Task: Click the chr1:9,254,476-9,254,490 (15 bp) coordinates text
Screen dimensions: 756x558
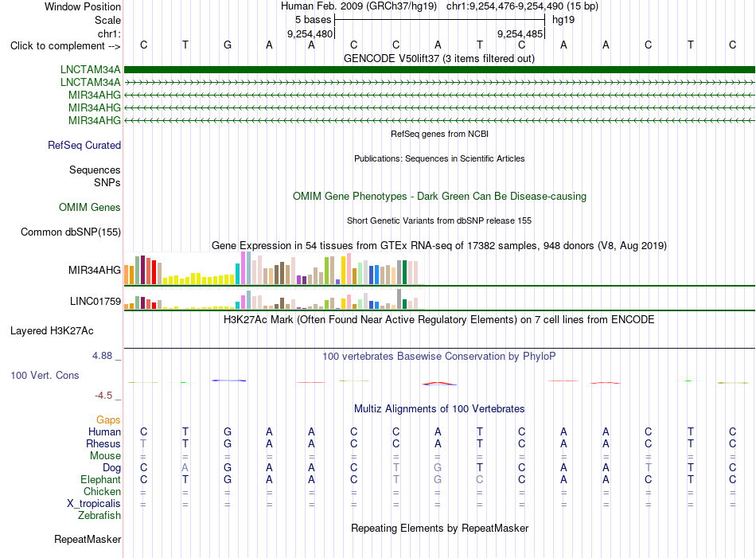Action: tap(522, 6)
